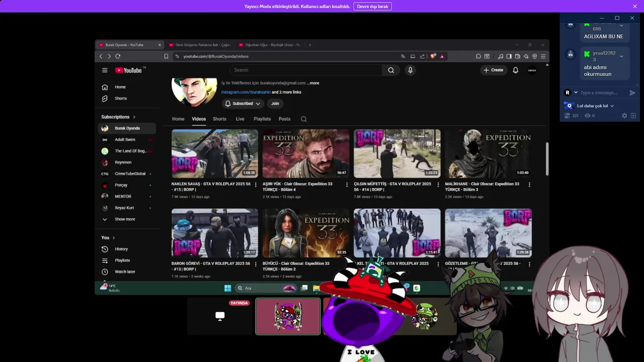Bookmark this page icon in address bar
The height and width of the screenshot is (362, 644).
tap(166, 56)
